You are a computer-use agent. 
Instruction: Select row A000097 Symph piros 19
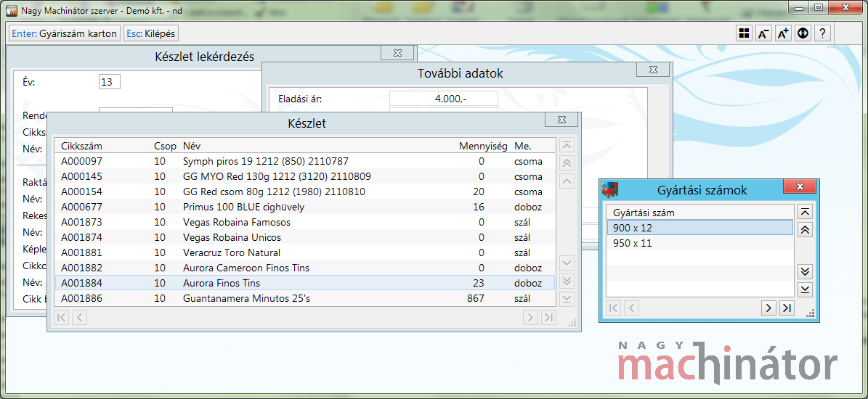305,161
